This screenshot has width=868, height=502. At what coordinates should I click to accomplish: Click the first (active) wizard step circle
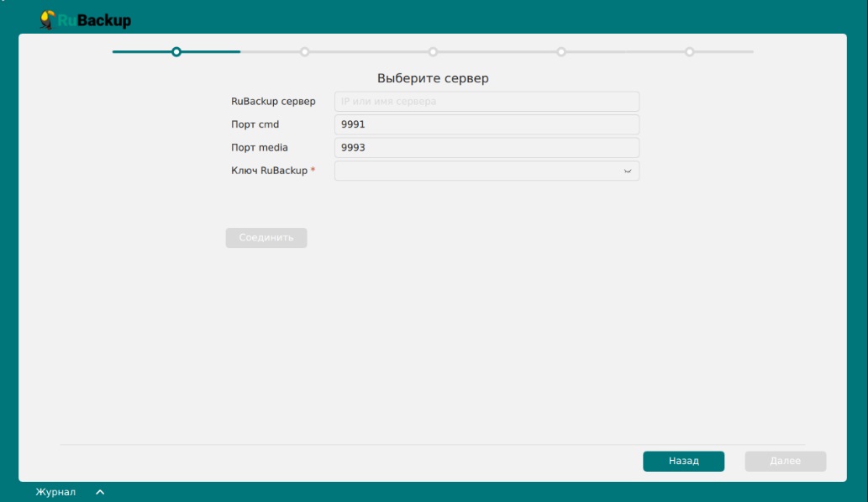[x=176, y=52]
